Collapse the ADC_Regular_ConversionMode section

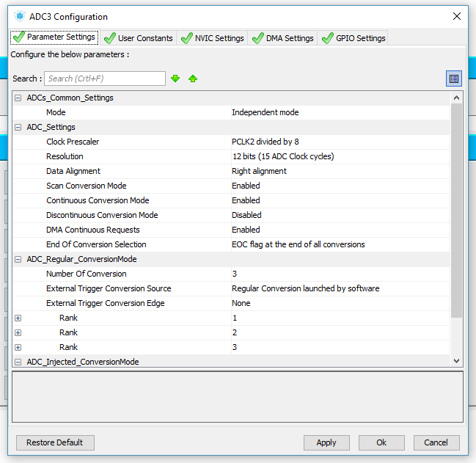(18, 259)
